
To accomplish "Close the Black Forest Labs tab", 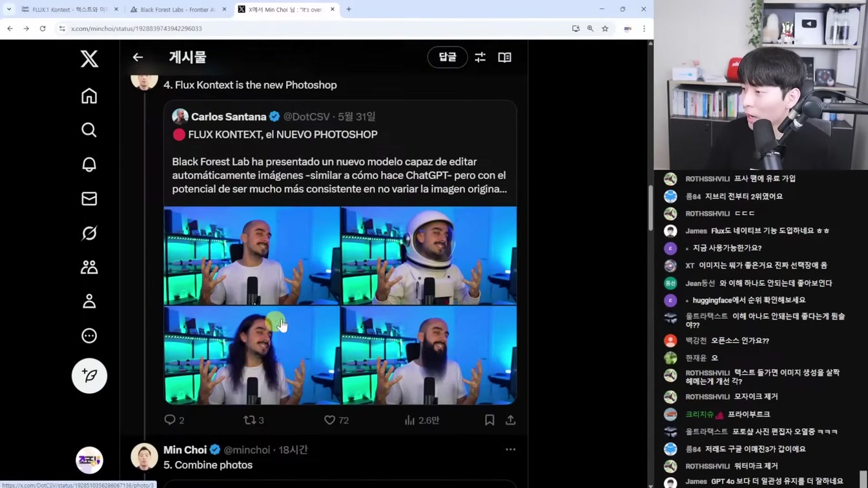I will 224,10.
